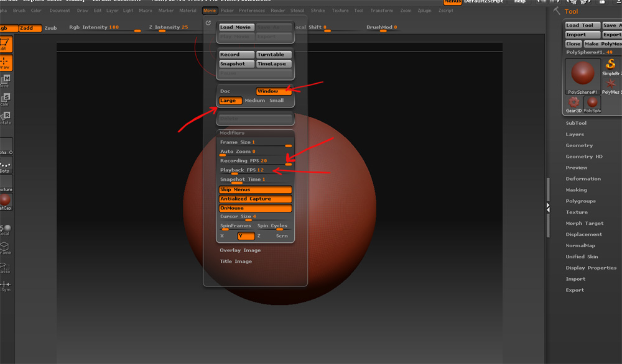Open the MatCap material sphere selector
This screenshot has width=622, height=364.
point(6,202)
